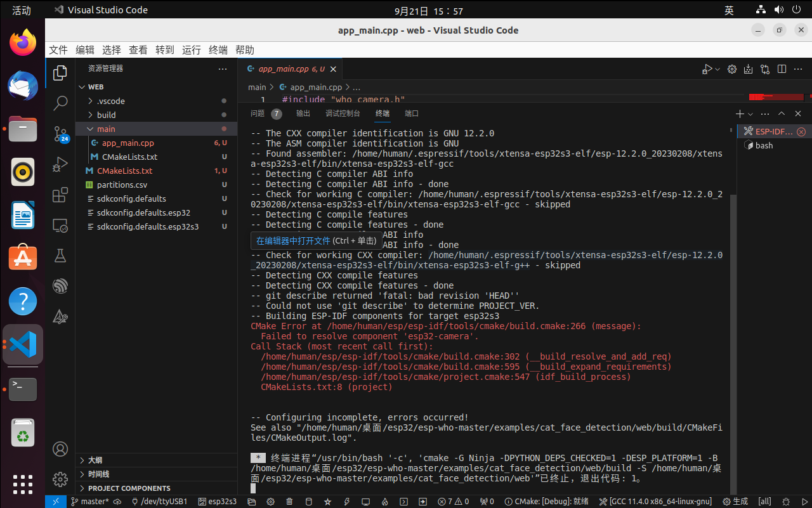Viewport: 812px width, 508px height.
Task: Open editor More Actions ellipsis
Action: (798, 69)
